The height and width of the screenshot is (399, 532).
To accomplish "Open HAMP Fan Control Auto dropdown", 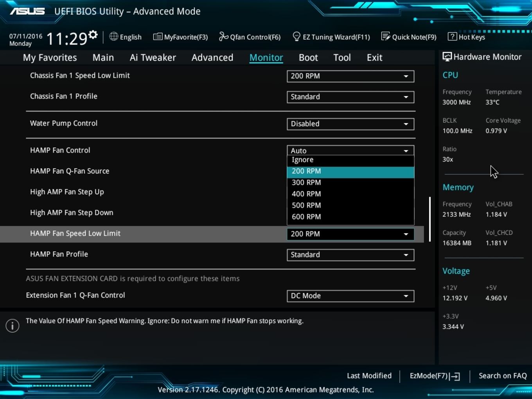I will (x=350, y=150).
